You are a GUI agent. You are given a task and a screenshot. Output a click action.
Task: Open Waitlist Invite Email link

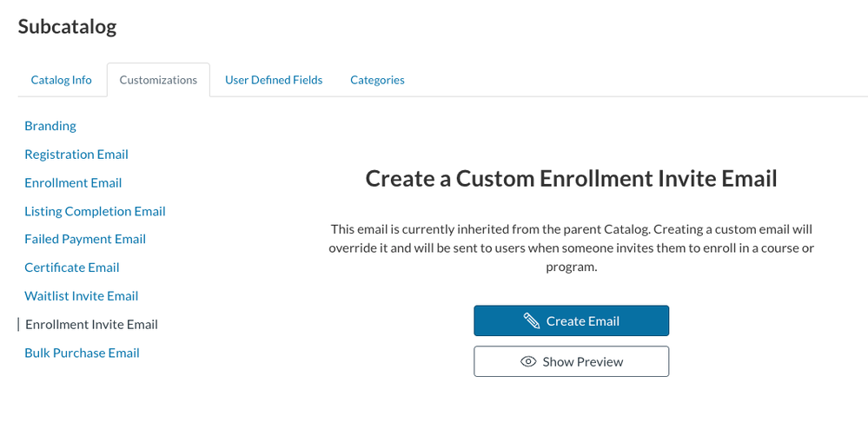82,296
